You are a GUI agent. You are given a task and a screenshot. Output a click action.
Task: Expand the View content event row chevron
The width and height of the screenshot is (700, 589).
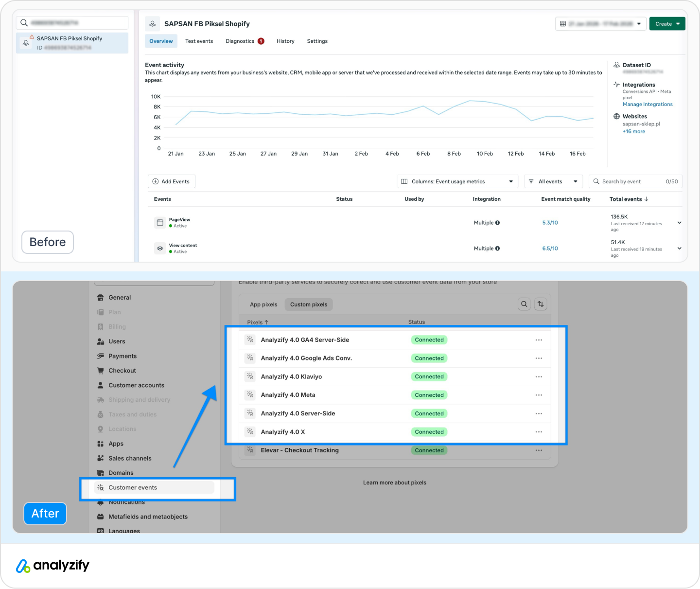pyautogui.click(x=679, y=249)
